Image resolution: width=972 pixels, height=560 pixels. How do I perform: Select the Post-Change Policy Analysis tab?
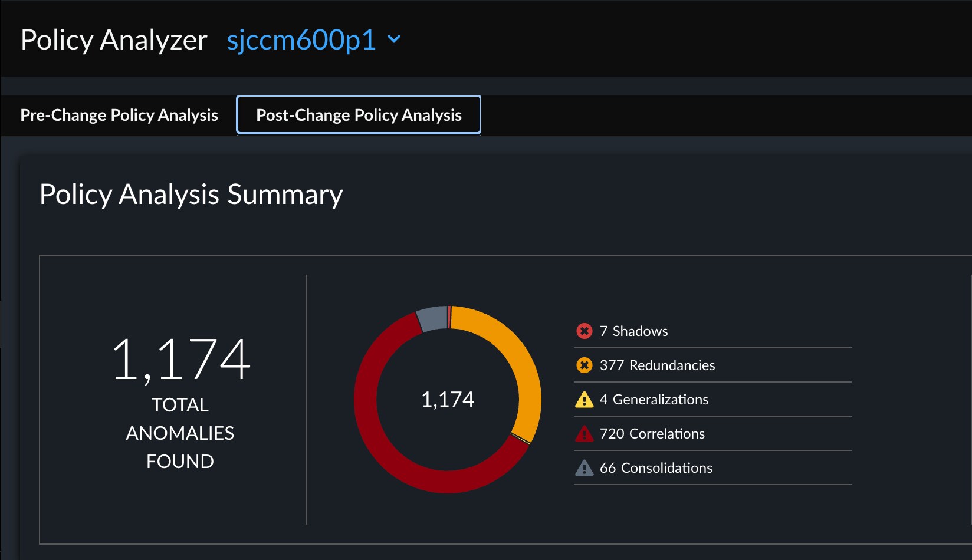(x=359, y=115)
